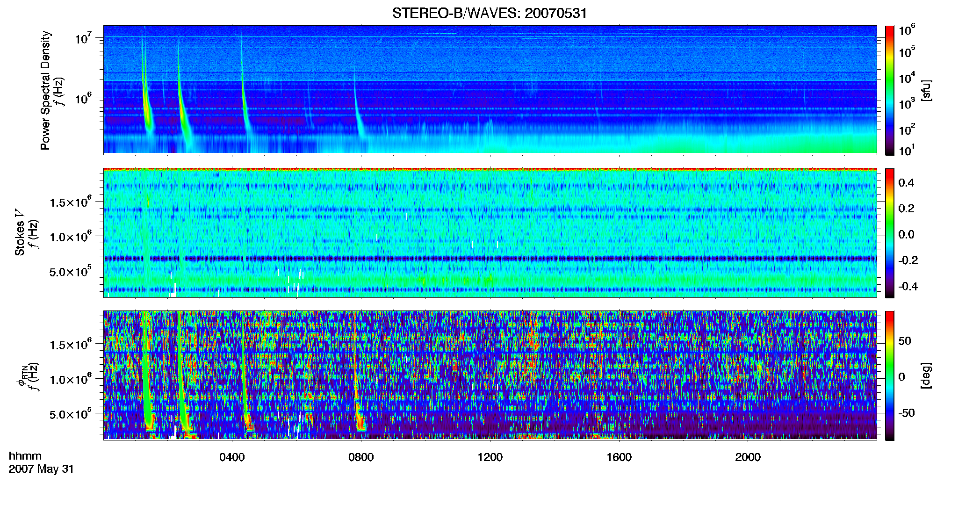Click the degrees colorbar of the bottom panel
Viewport: 980px width, 505px height.
click(890, 375)
